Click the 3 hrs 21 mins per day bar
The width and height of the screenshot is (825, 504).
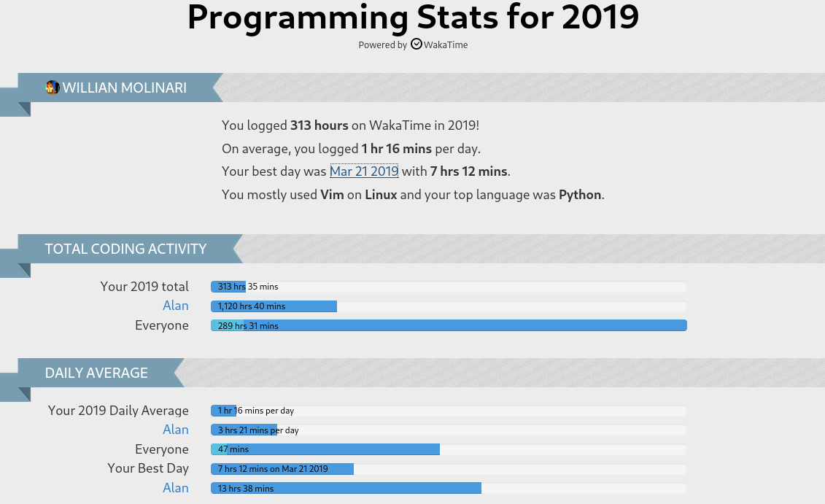coord(449,430)
